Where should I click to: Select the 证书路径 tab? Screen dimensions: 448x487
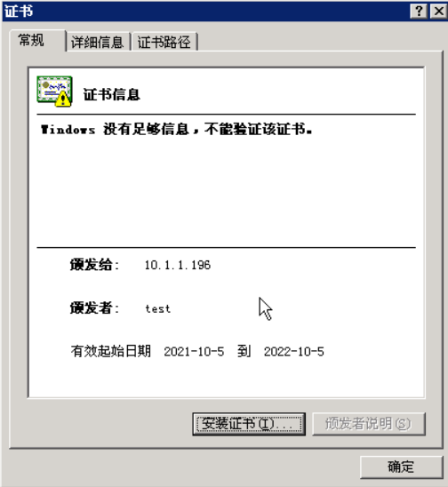(164, 42)
